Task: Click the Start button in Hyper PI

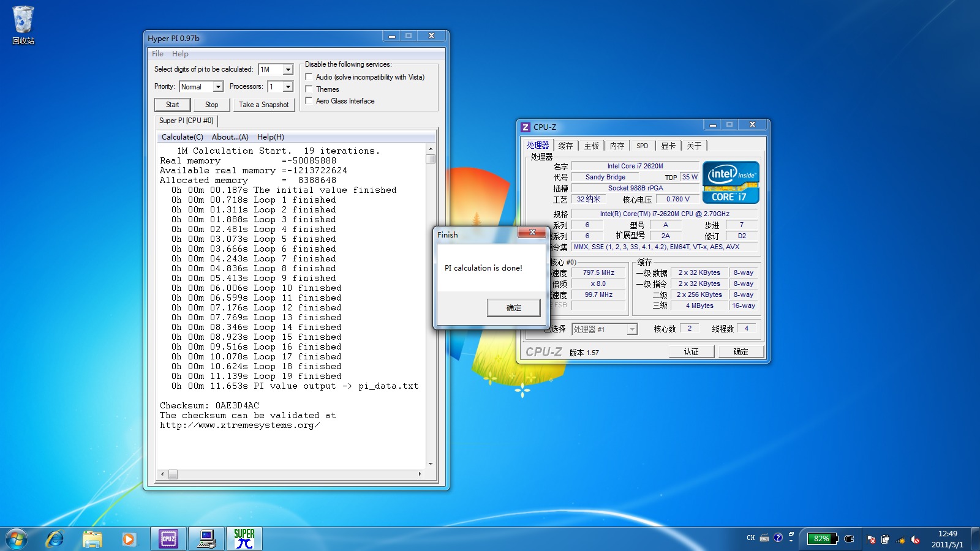Action: 173,105
